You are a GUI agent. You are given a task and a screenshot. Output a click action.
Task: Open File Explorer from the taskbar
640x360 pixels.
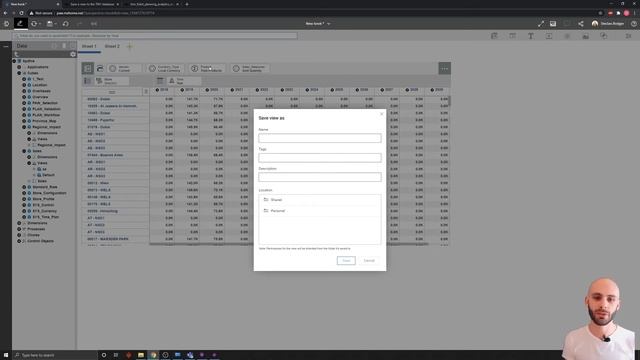tap(141, 355)
